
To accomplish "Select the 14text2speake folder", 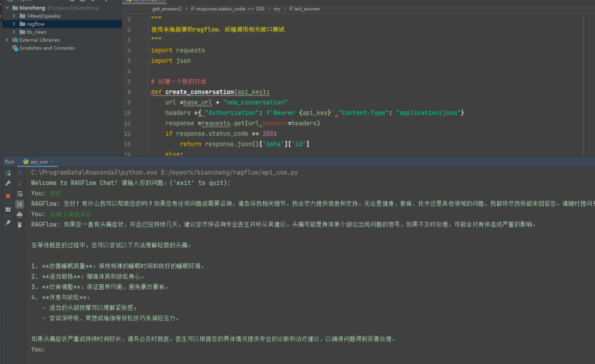I will click(x=44, y=16).
